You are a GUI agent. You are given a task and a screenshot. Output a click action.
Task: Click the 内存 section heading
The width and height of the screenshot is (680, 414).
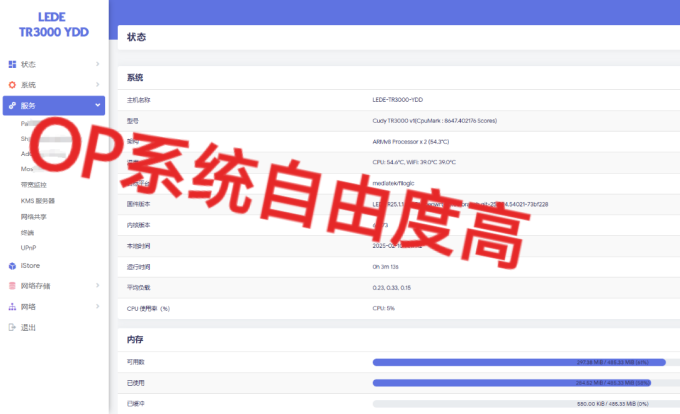pos(135,339)
